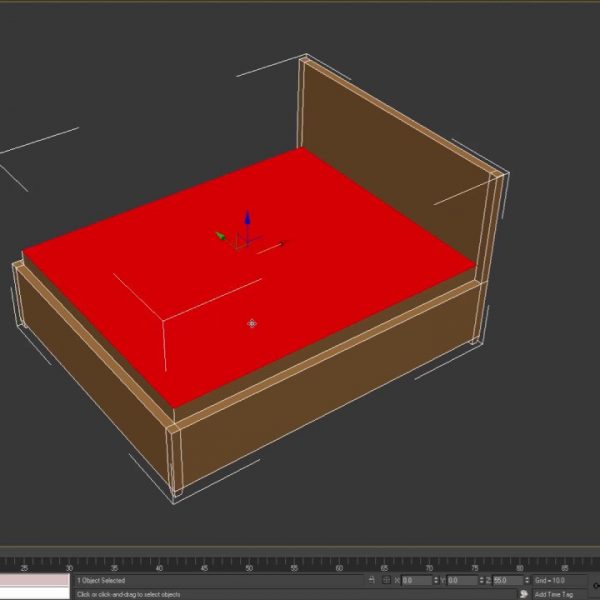Toggle the Selection Lock padlock icon

point(372,580)
